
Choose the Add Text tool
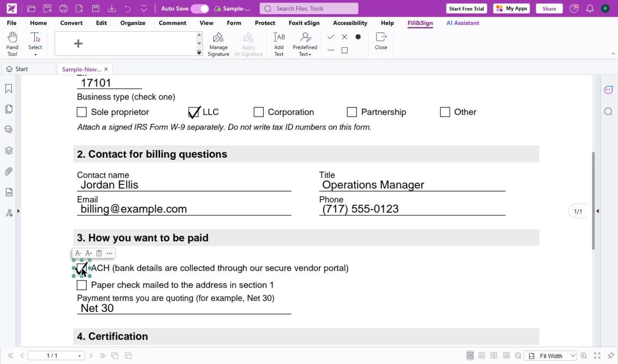click(x=279, y=44)
